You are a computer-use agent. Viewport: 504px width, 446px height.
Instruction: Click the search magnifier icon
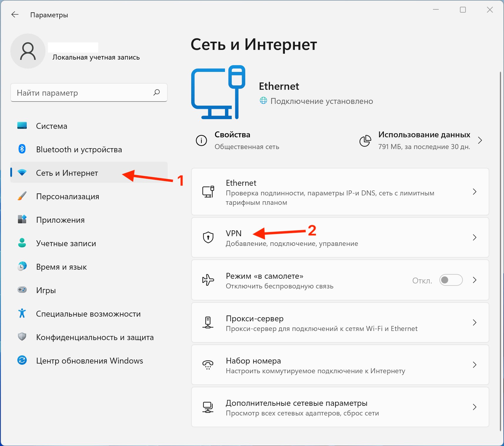tap(157, 92)
